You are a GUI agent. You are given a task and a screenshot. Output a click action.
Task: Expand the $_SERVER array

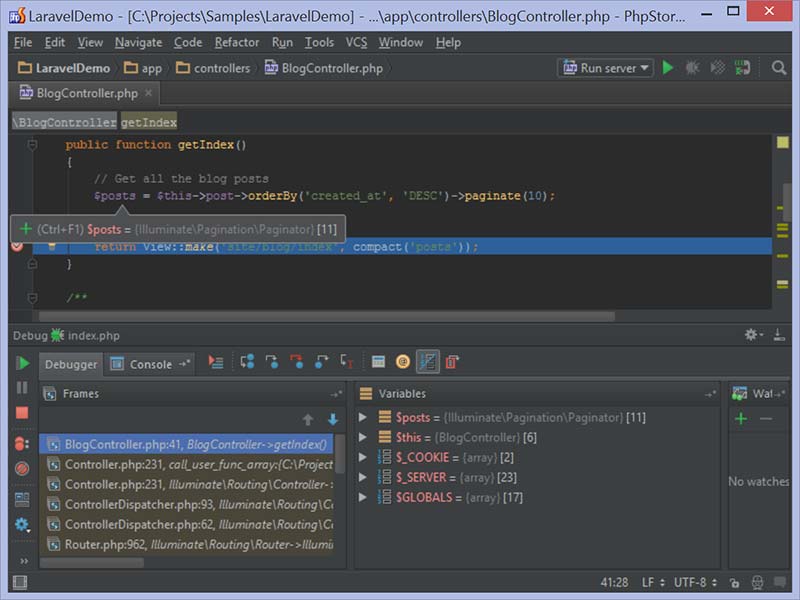[x=363, y=478]
